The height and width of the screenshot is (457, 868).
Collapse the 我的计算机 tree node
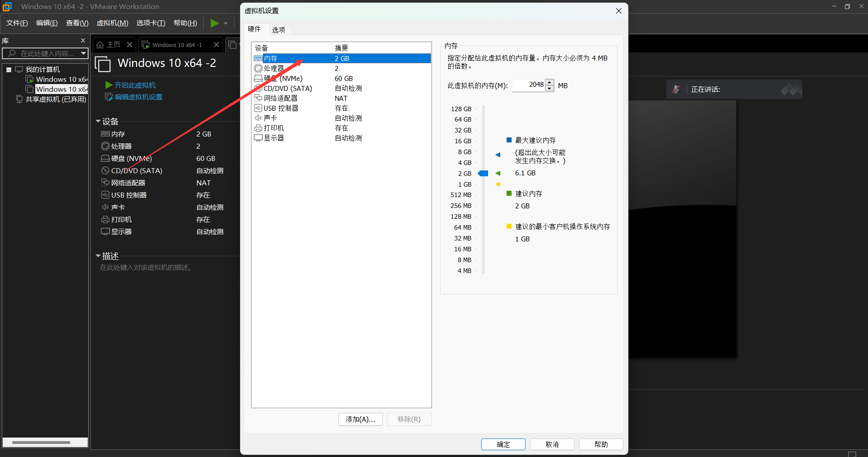(x=9, y=70)
